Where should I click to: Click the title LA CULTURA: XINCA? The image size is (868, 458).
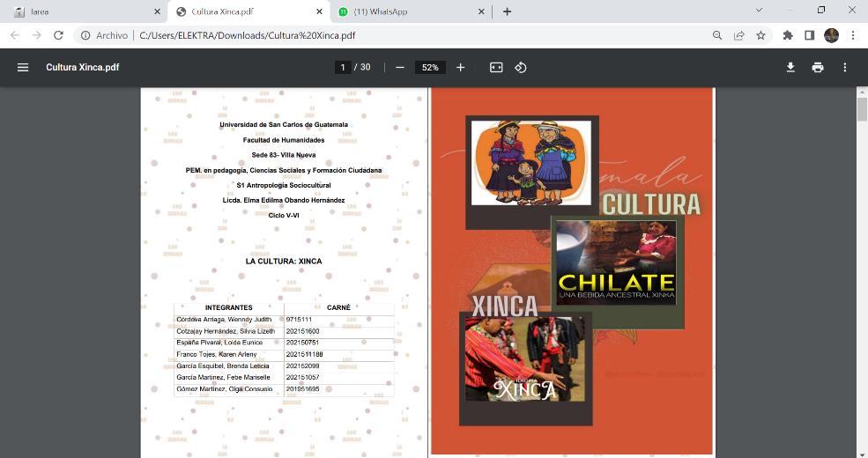tap(284, 261)
